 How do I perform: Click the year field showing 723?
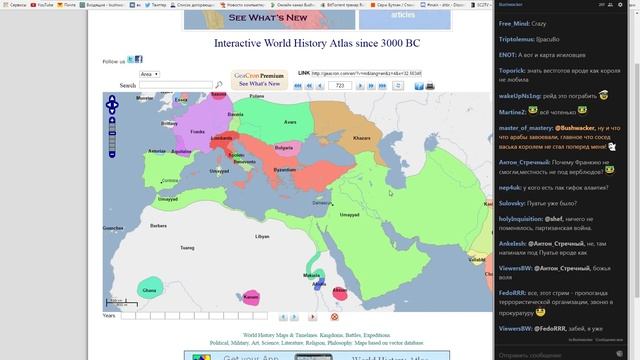click(x=340, y=86)
